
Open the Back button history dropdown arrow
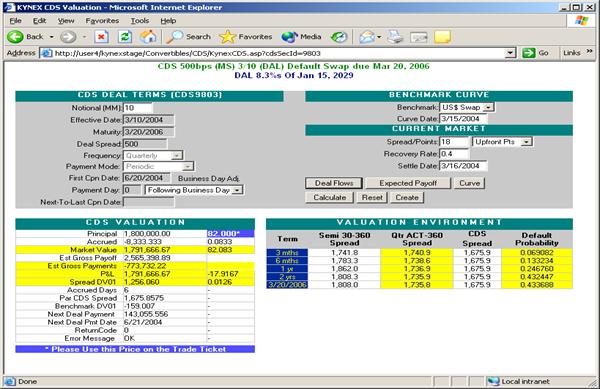coord(52,37)
